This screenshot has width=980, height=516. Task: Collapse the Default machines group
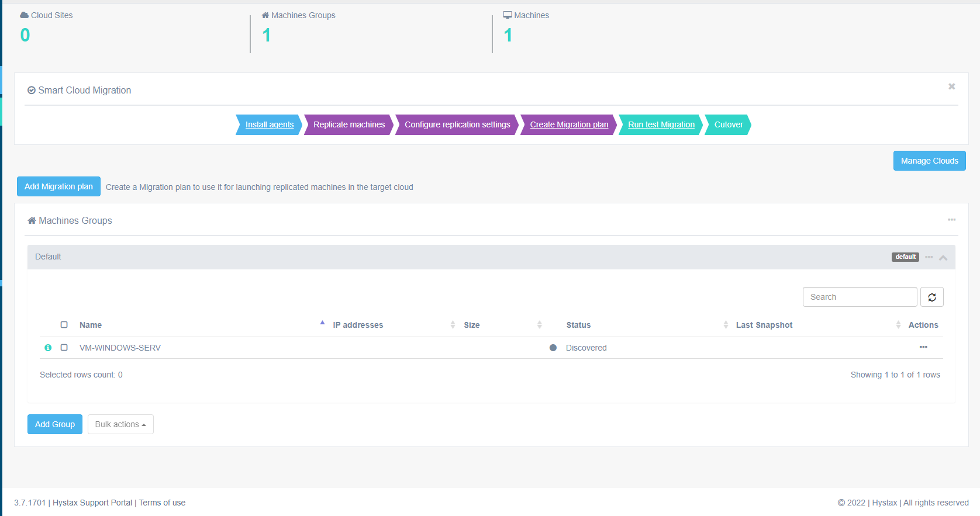pyautogui.click(x=943, y=258)
